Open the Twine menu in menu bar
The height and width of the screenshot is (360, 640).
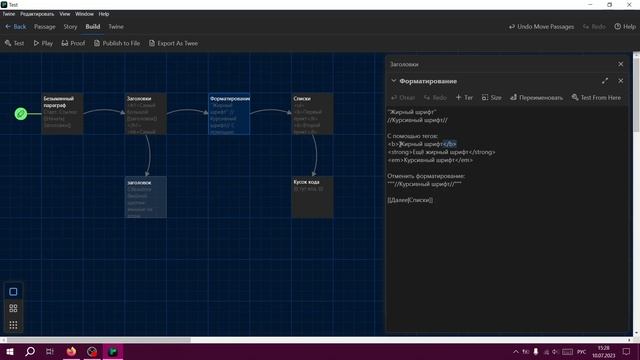9,14
